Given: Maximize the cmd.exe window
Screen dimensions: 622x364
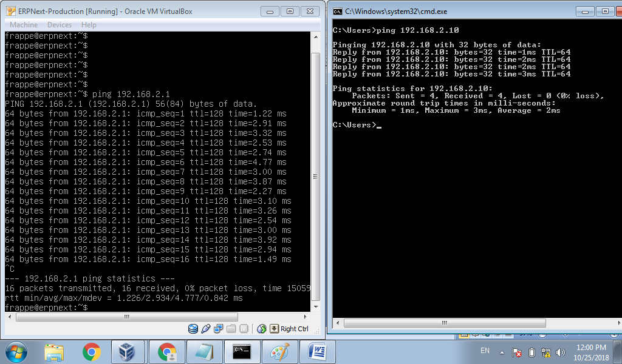Looking at the screenshot, I should (605, 12).
